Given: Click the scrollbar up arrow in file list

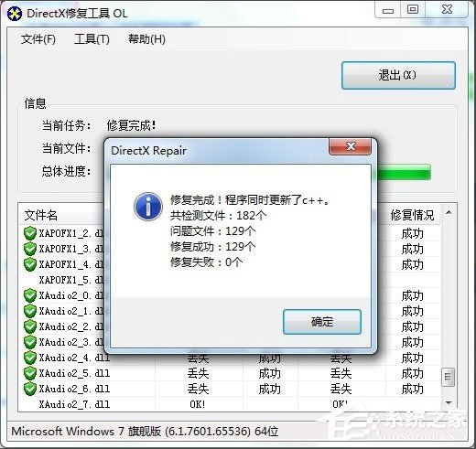Looking at the screenshot, I should 449,212.
